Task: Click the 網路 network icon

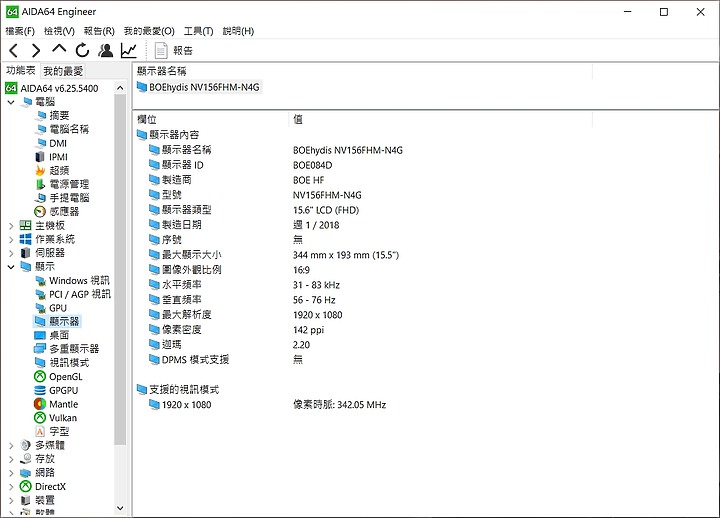Action: [x=26, y=473]
